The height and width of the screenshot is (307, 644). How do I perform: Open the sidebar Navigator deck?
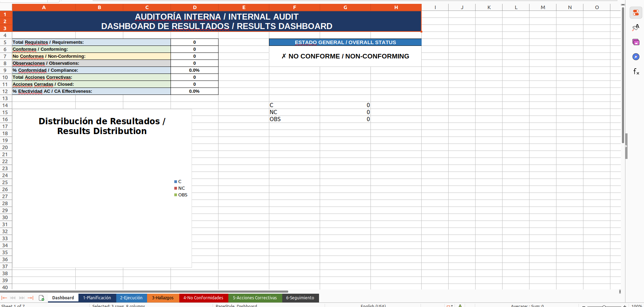(636, 57)
